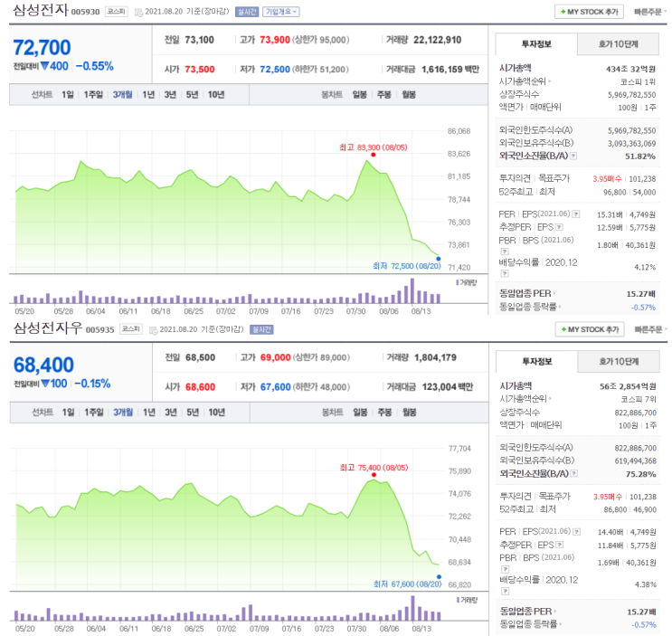
Task: Click the 실시간 badge for 삼성전자
Action: (x=247, y=12)
